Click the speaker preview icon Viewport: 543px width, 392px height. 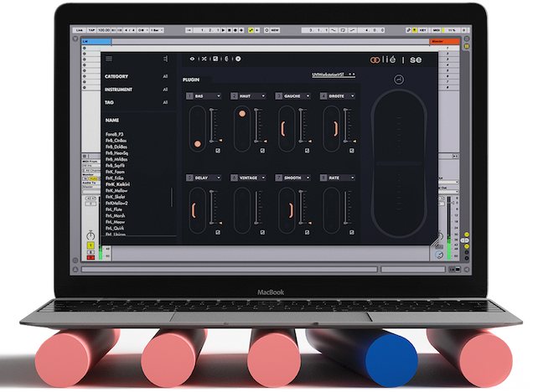pos(166,59)
